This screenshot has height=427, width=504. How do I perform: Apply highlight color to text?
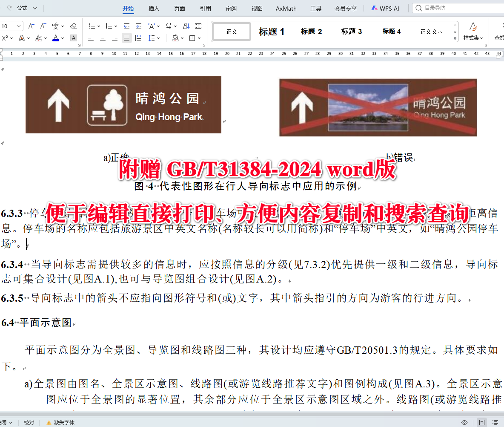pyautogui.click(x=39, y=38)
